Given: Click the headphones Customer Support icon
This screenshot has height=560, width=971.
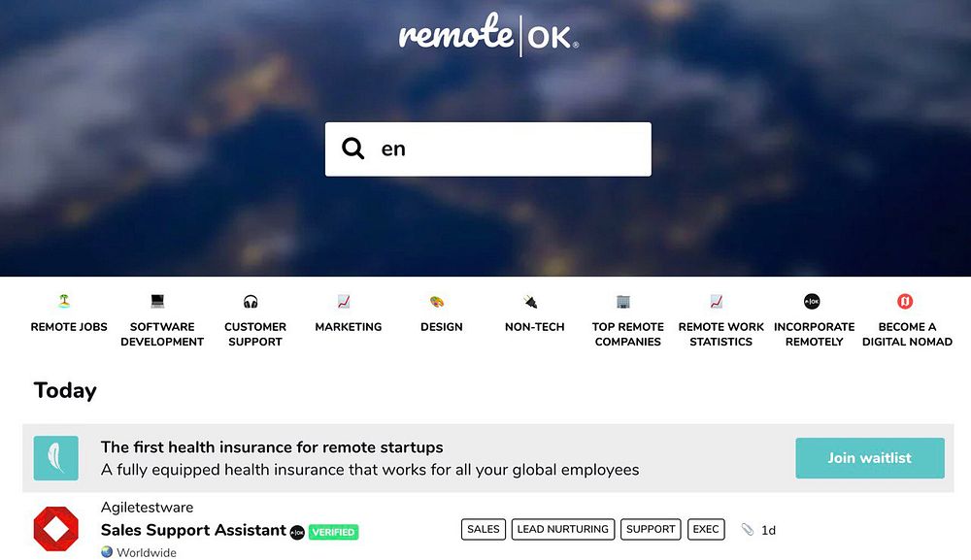Looking at the screenshot, I should tap(251, 301).
